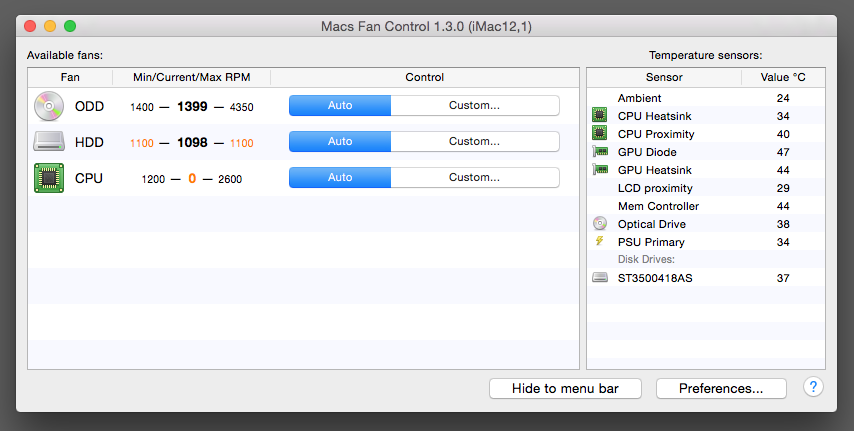
Task: Click the GPU Diode card icon
Action: pyautogui.click(x=600, y=151)
